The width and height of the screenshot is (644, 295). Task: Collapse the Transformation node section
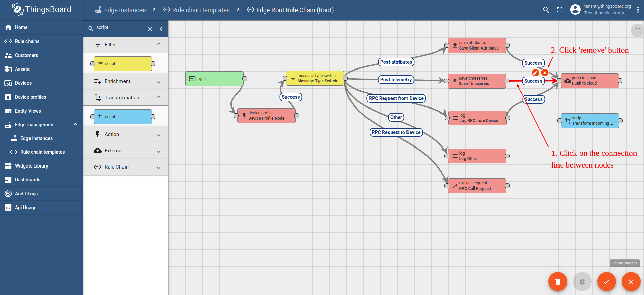(x=126, y=98)
